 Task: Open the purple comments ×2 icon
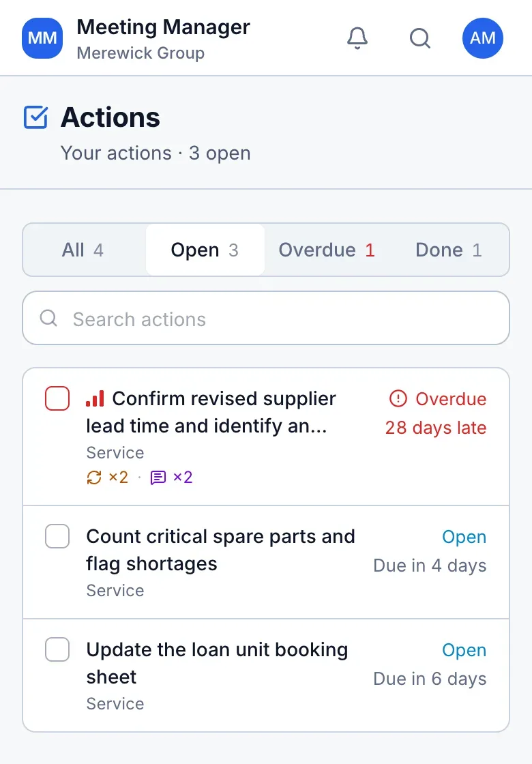click(158, 477)
